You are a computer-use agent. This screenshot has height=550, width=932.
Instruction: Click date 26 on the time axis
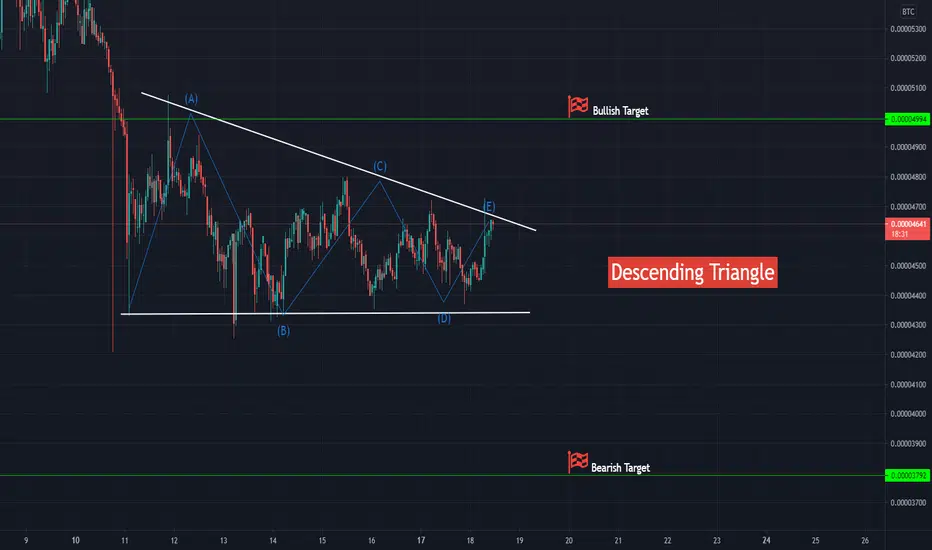coord(865,540)
